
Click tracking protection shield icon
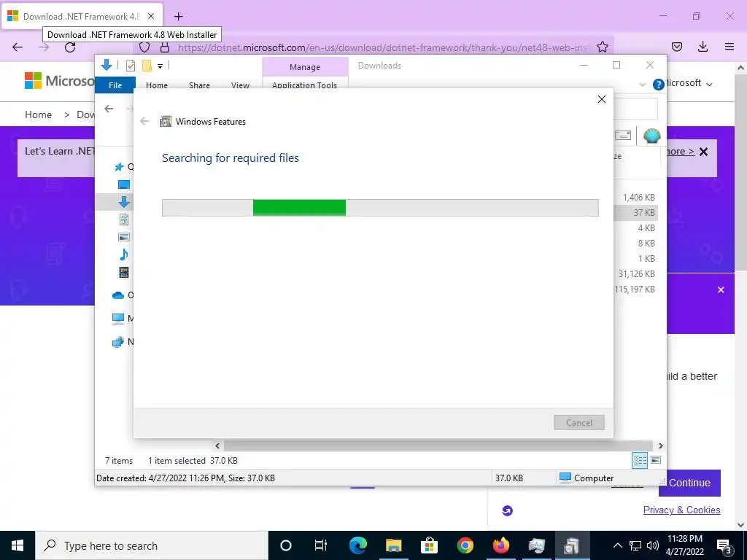144,47
